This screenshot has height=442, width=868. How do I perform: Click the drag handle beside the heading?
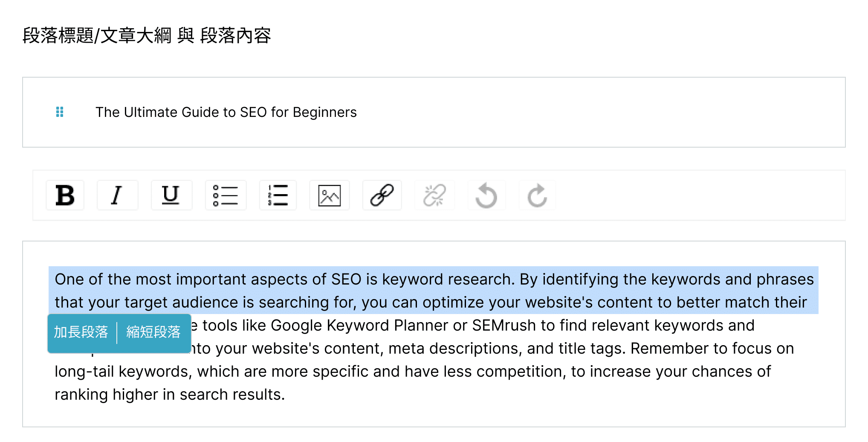60,112
